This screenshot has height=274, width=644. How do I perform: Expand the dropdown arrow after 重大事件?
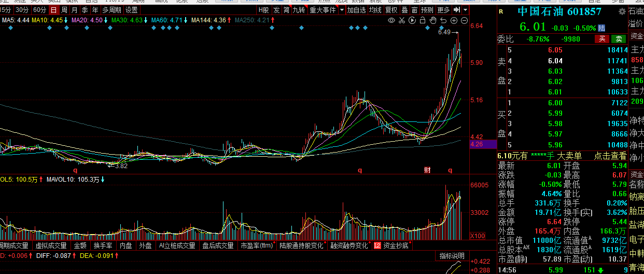342,10
